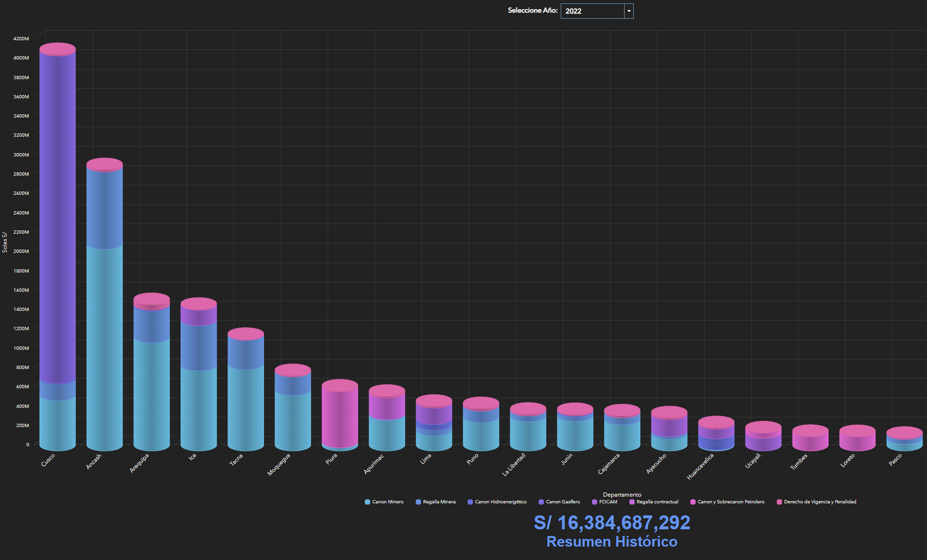Image resolution: width=927 pixels, height=560 pixels.
Task: Open the year dropdown arrow
Action: click(629, 11)
